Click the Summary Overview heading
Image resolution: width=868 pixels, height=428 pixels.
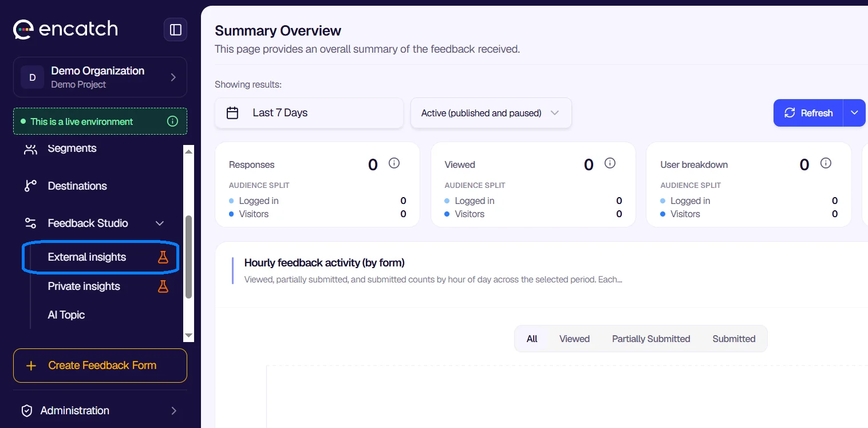coord(278,31)
